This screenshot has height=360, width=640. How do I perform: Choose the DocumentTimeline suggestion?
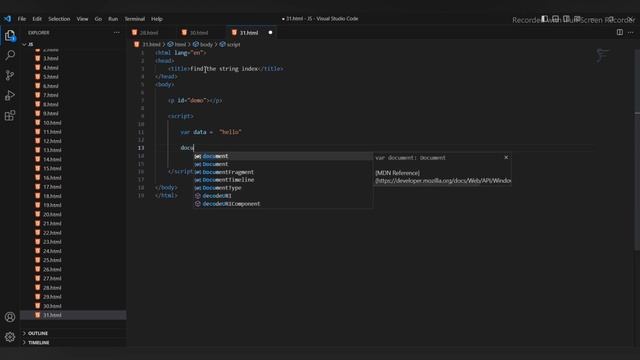point(282,180)
